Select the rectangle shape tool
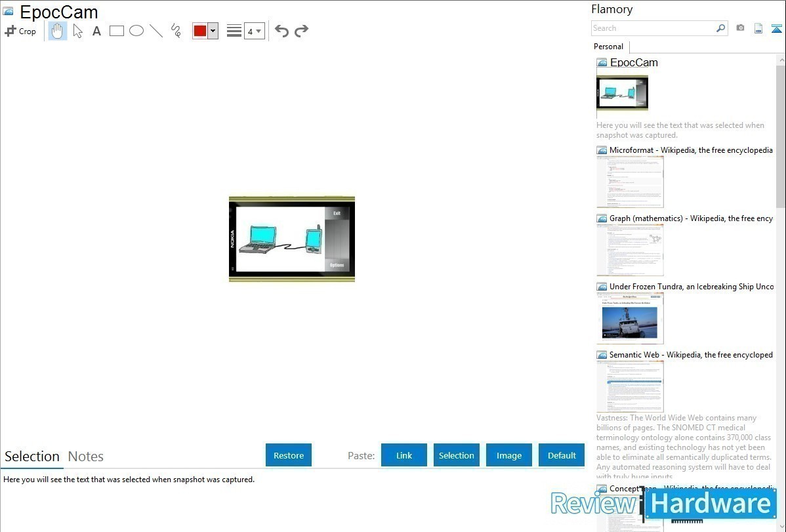786x532 pixels. (x=116, y=31)
